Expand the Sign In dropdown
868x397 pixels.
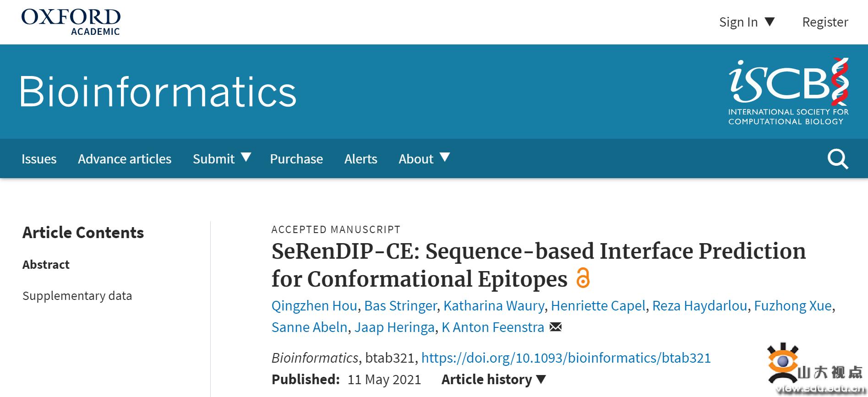(x=747, y=22)
